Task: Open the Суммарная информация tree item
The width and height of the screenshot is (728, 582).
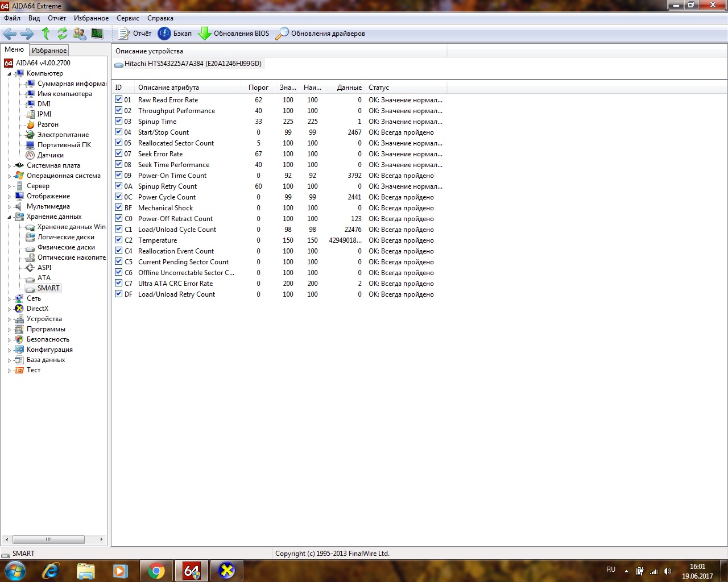Action: click(x=67, y=84)
